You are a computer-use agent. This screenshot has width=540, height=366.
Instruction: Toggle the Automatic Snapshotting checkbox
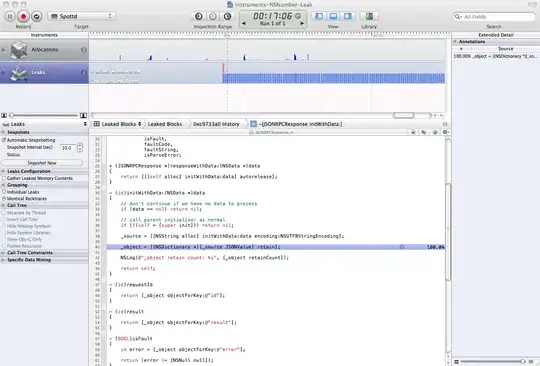[4, 140]
